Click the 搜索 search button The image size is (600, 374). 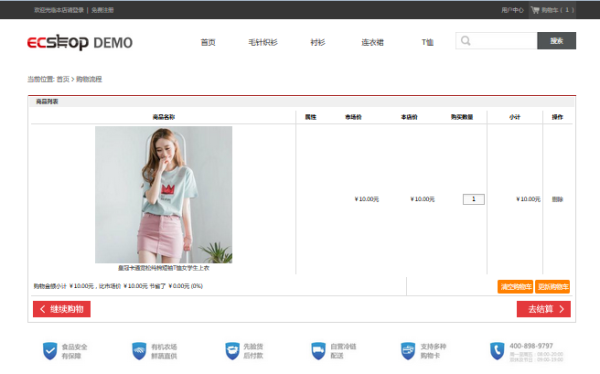tap(556, 41)
